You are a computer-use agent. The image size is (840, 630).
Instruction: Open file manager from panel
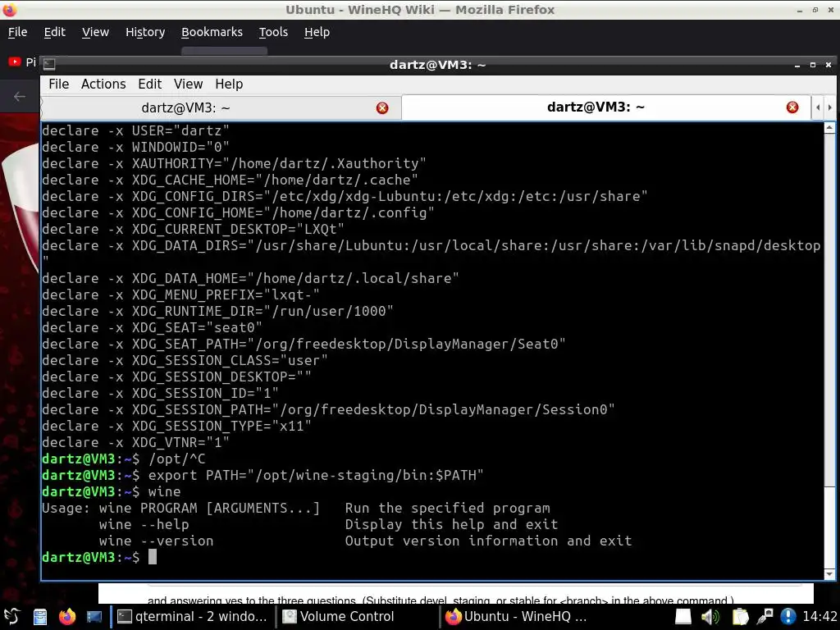[40, 617]
